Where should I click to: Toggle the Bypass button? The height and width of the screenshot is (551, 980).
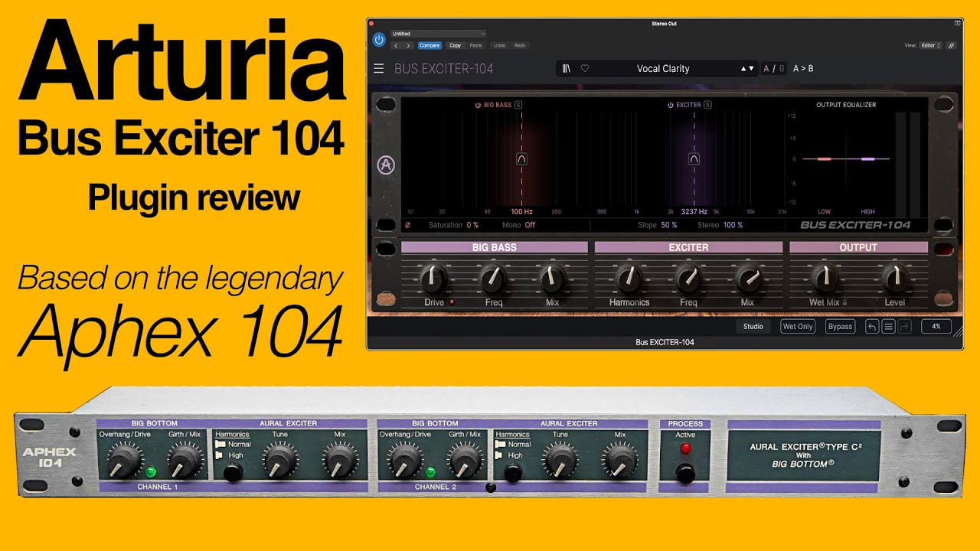coord(841,327)
